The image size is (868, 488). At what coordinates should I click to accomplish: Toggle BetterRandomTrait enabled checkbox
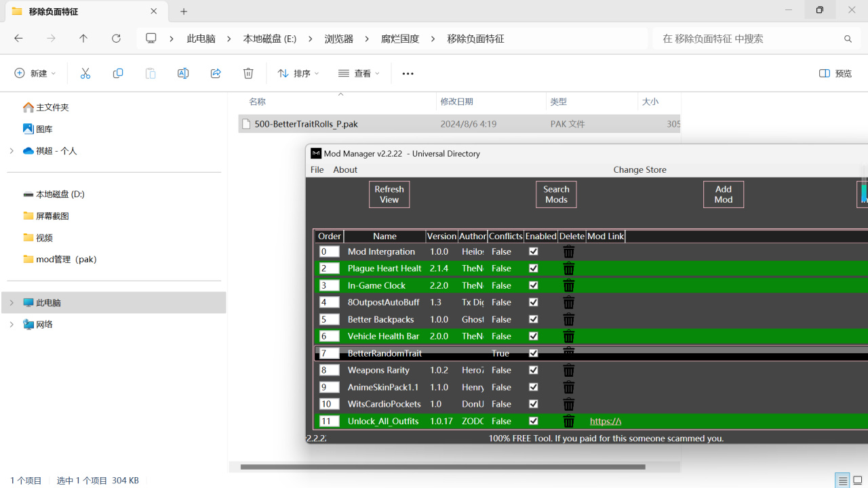pos(533,353)
